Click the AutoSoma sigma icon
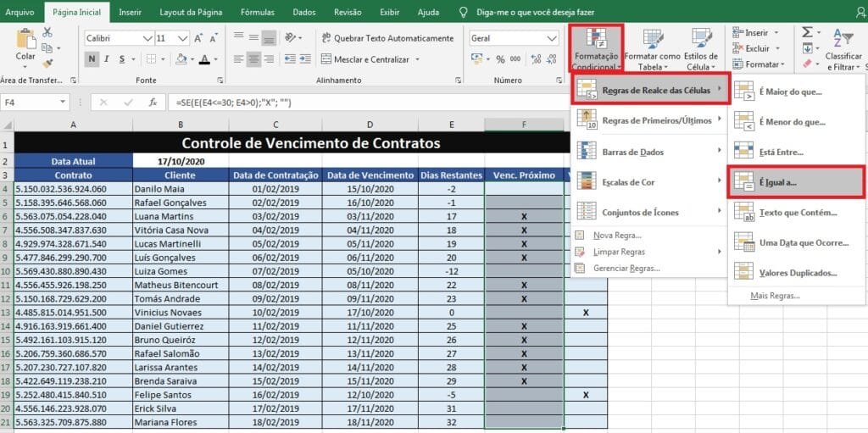Image resolution: width=868 pixels, height=433 pixels. click(x=808, y=33)
